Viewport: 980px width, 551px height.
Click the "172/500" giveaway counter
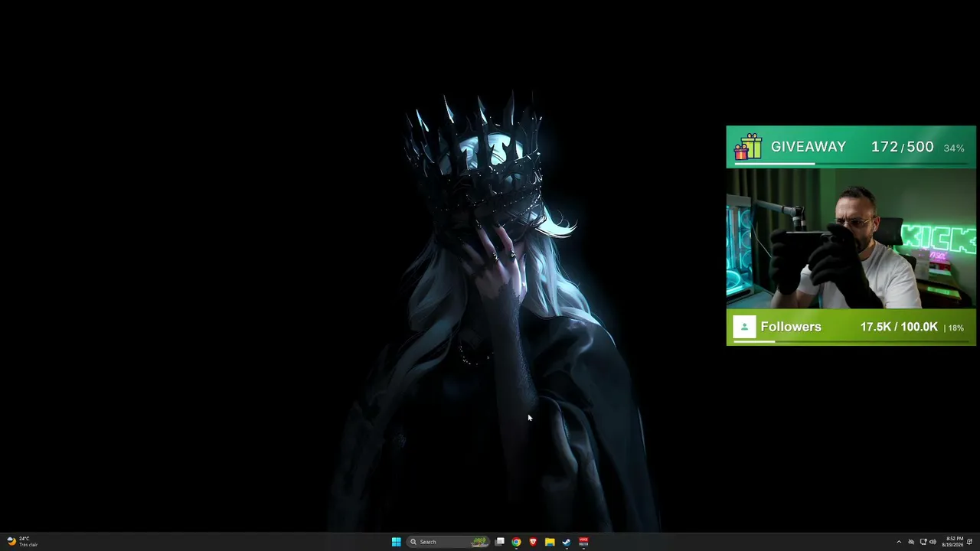pos(902,147)
